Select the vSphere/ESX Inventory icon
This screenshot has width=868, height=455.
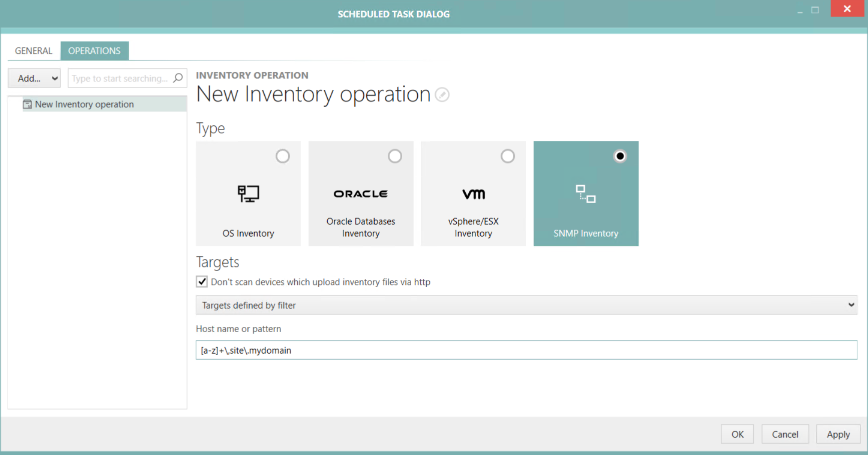473,194
